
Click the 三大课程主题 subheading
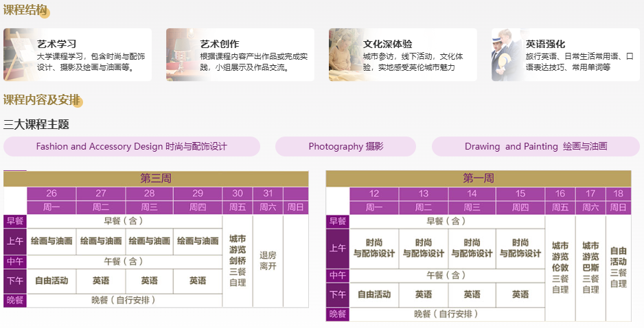click(x=36, y=124)
